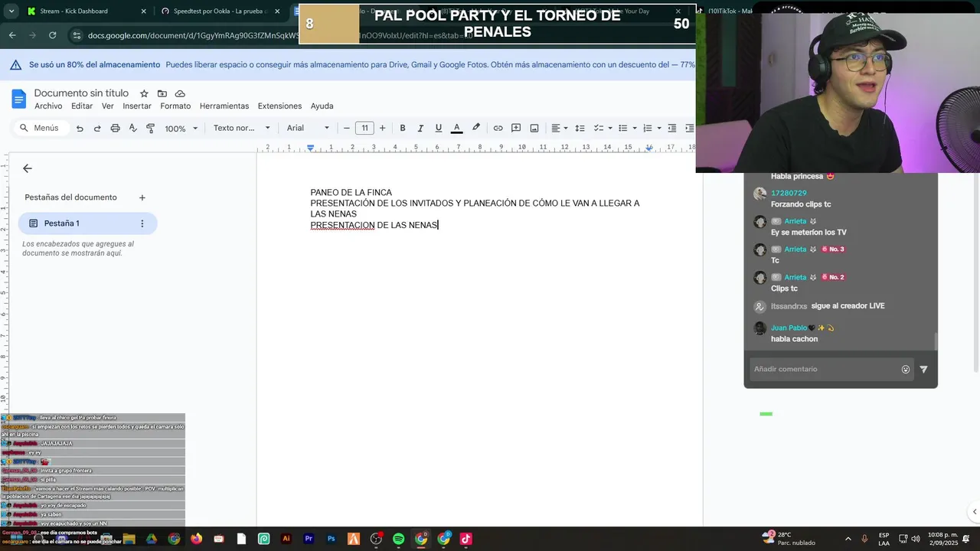Open the text color picker
Viewport: 980px width, 551px height.
tap(457, 129)
